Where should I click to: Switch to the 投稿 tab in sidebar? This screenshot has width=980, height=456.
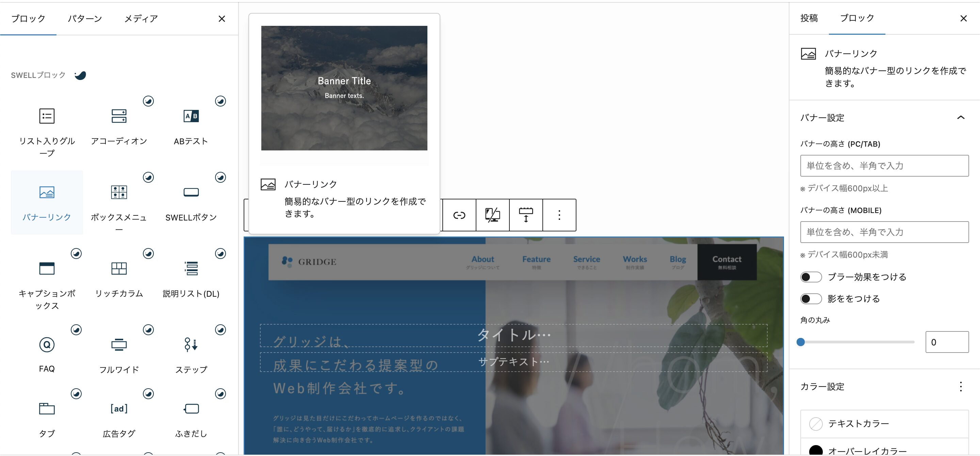809,18
